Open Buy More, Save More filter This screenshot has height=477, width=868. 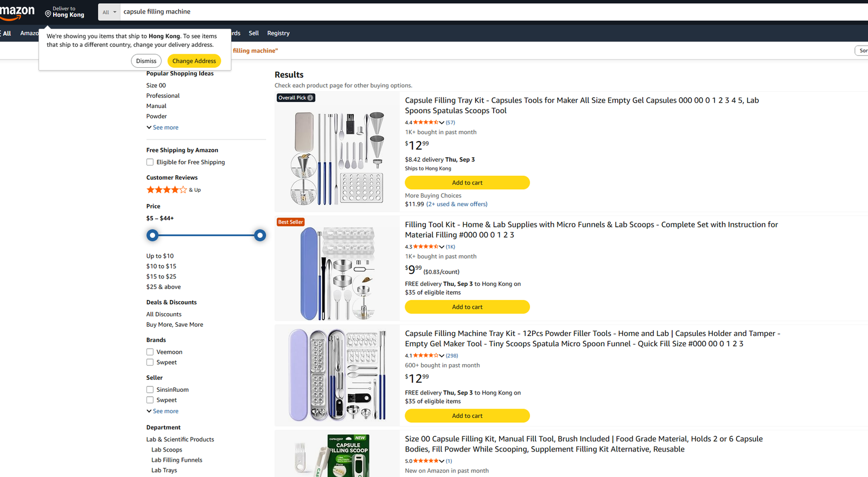coord(175,325)
